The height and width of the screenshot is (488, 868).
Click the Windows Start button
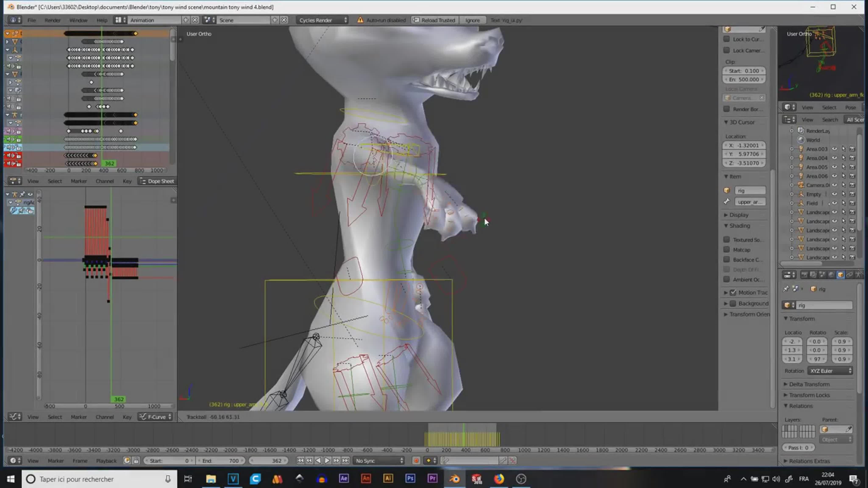[10, 479]
